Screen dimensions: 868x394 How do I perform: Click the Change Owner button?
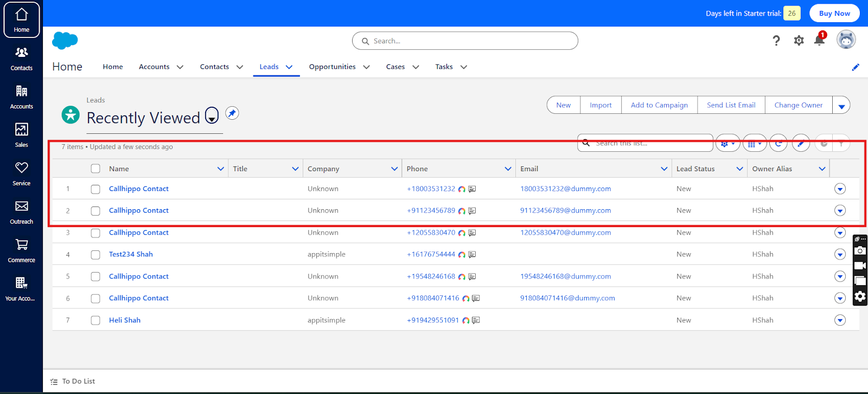click(799, 105)
